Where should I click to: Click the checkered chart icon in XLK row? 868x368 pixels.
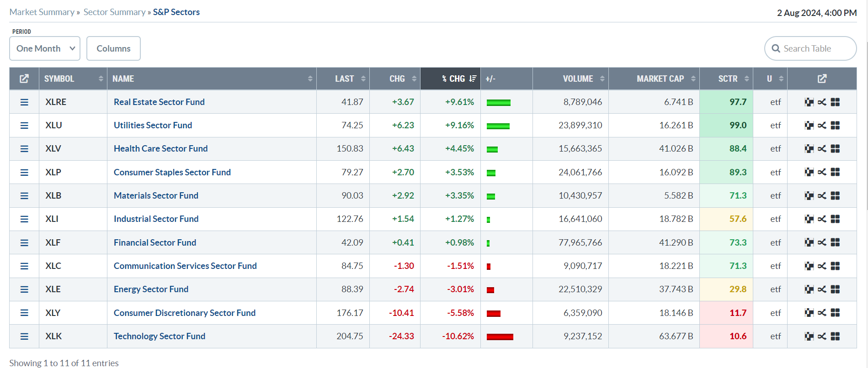(809, 336)
